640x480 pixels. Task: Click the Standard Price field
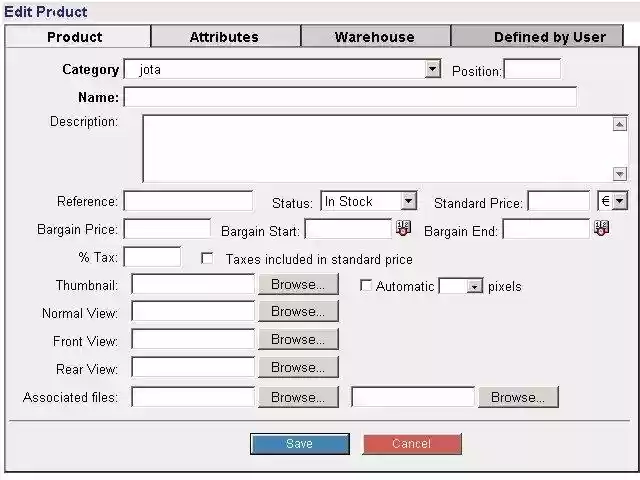559,201
